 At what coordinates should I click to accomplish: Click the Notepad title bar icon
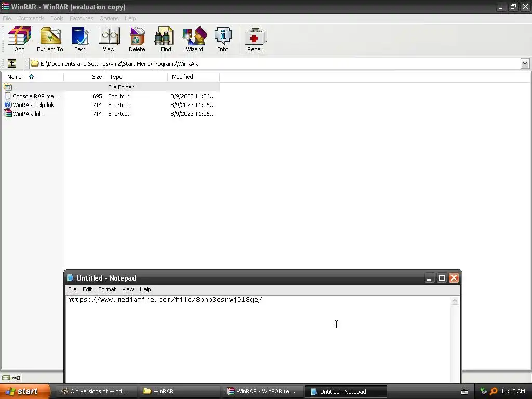tap(70, 278)
